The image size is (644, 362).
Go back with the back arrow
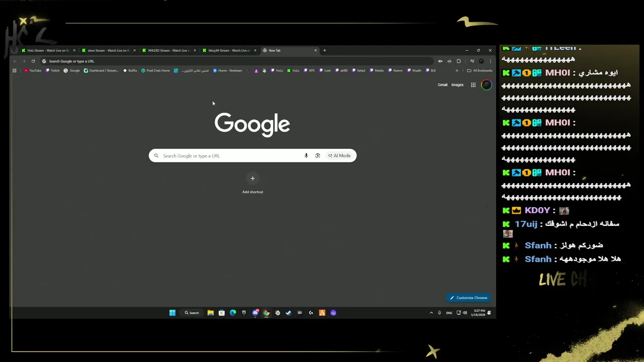(15, 61)
